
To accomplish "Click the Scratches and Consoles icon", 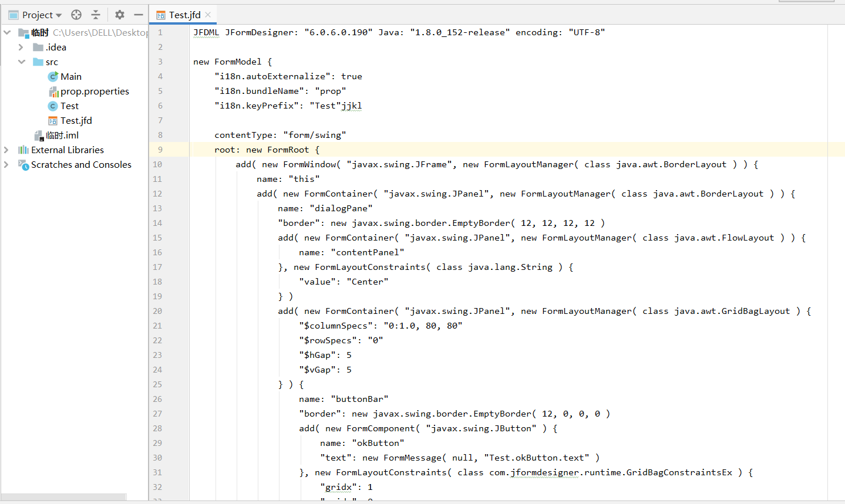I will coord(23,165).
